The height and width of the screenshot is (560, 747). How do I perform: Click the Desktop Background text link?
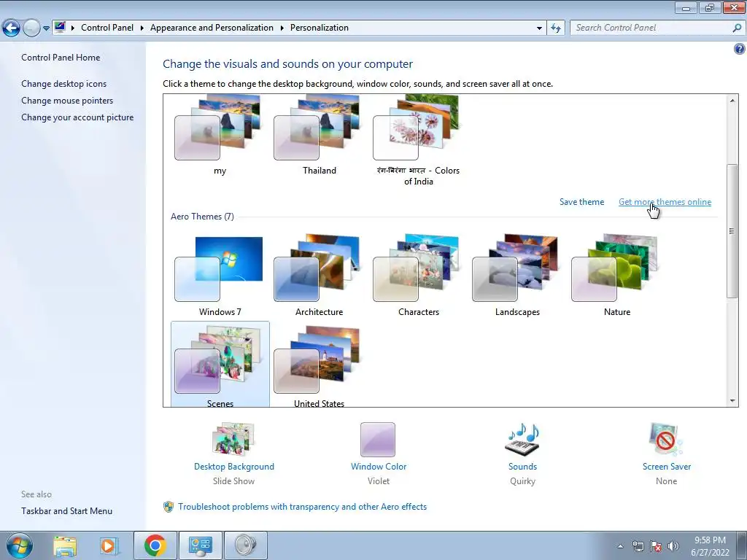tap(234, 467)
